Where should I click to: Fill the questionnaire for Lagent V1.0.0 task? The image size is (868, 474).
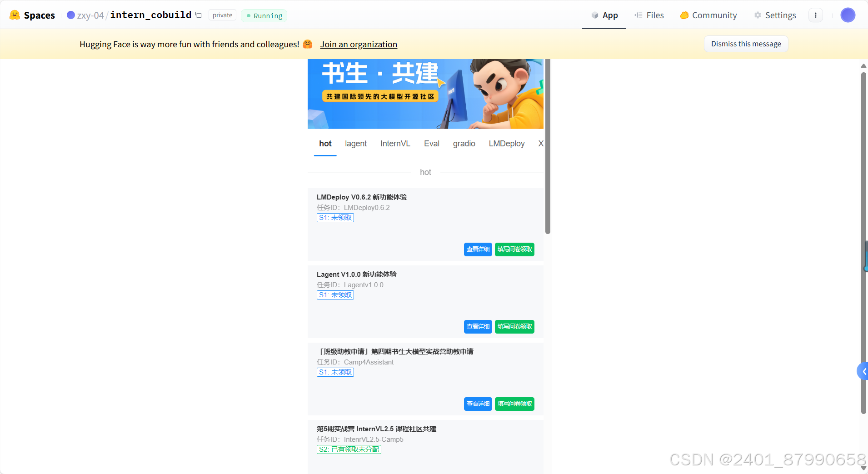514,326
